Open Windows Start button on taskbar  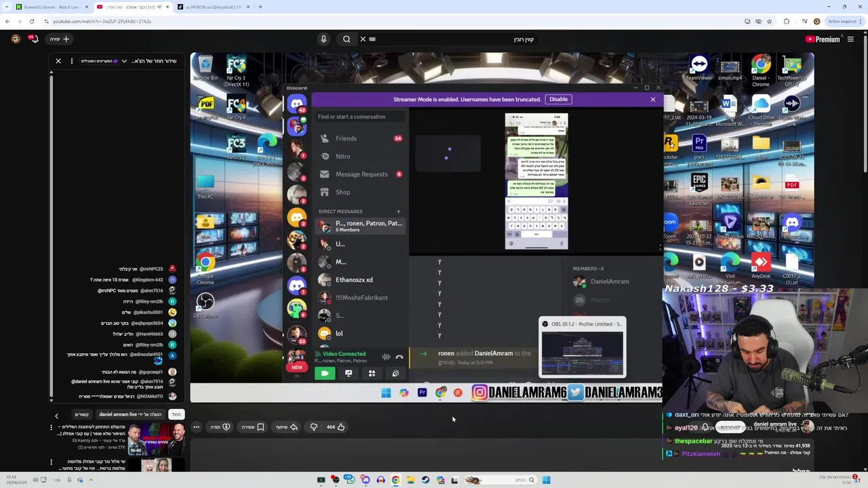coord(546,480)
